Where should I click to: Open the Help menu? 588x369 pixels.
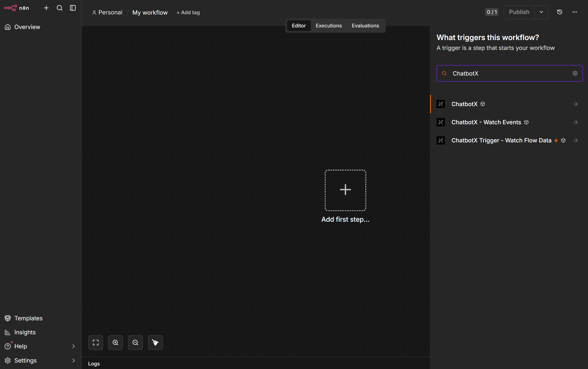click(40, 346)
